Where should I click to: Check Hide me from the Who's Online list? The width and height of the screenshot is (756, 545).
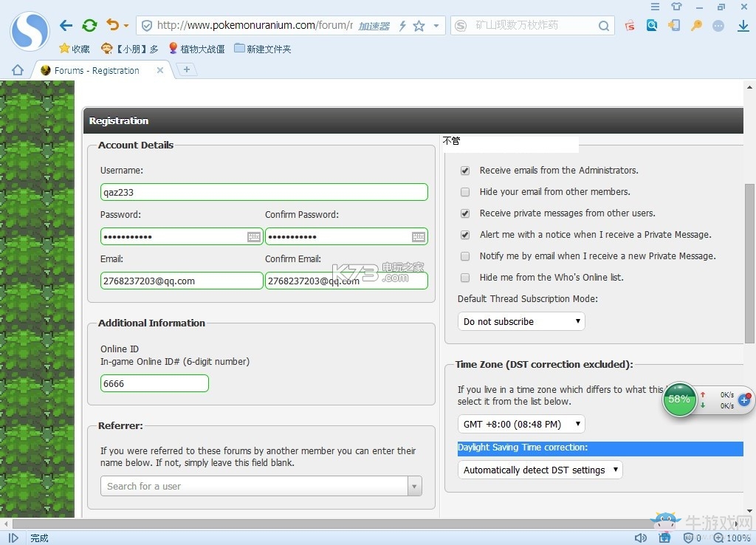click(x=465, y=278)
